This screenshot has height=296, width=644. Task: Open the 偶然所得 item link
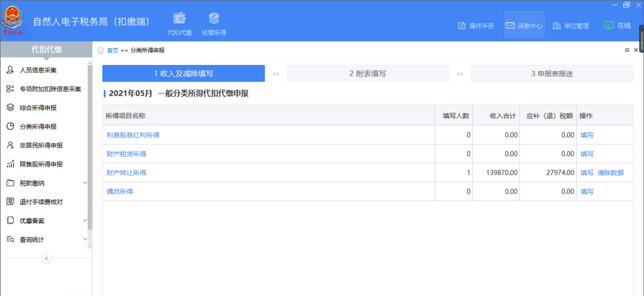[x=119, y=192]
